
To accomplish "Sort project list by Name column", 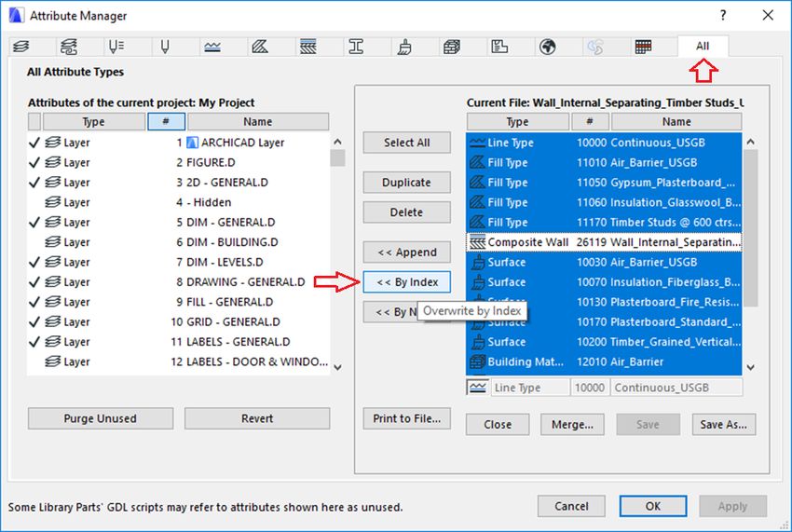I will click(258, 122).
